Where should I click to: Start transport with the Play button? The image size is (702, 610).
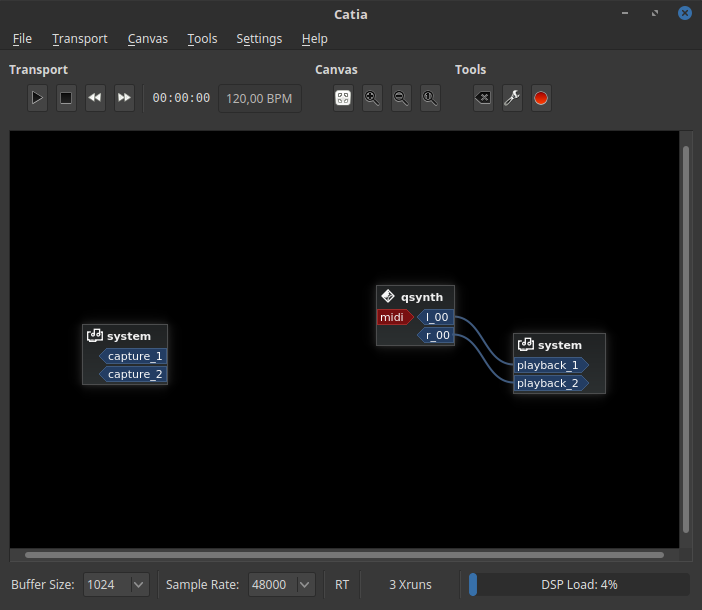pos(37,98)
